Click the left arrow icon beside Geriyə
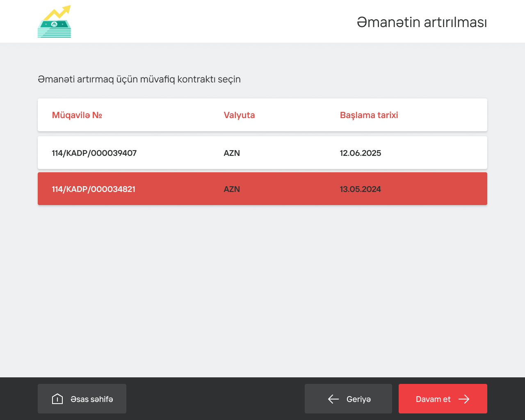525x420 pixels. tap(333, 399)
